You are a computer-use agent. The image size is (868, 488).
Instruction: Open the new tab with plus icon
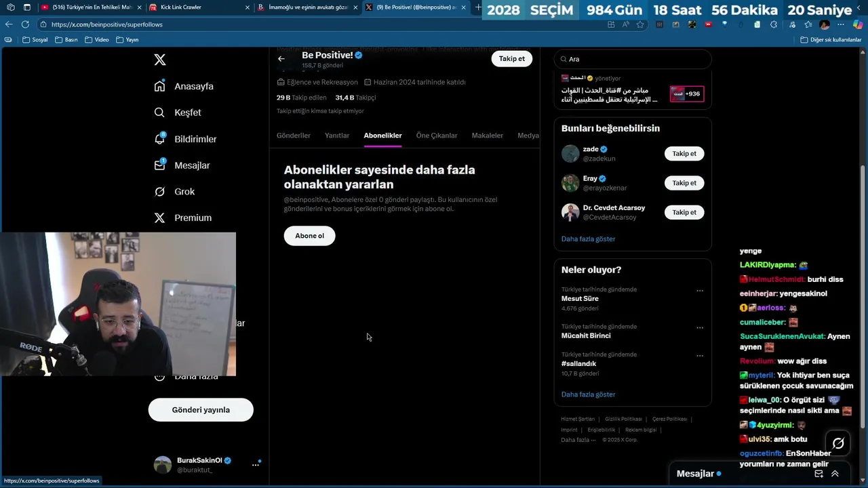coord(478,7)
